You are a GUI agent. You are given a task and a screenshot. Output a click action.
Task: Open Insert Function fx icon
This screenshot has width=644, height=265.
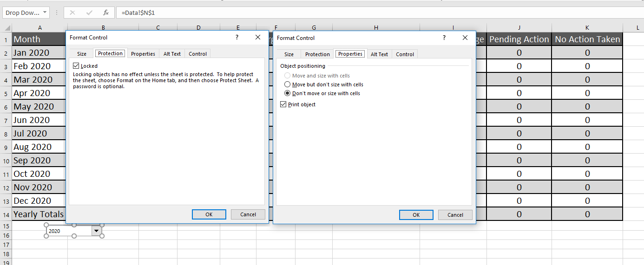pyautogui.click(x=106, y=13)
